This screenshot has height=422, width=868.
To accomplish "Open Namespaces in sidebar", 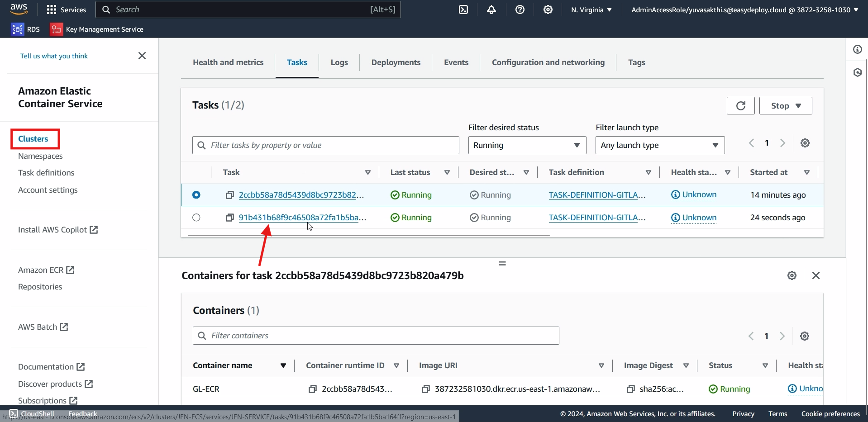I will 40,156.
